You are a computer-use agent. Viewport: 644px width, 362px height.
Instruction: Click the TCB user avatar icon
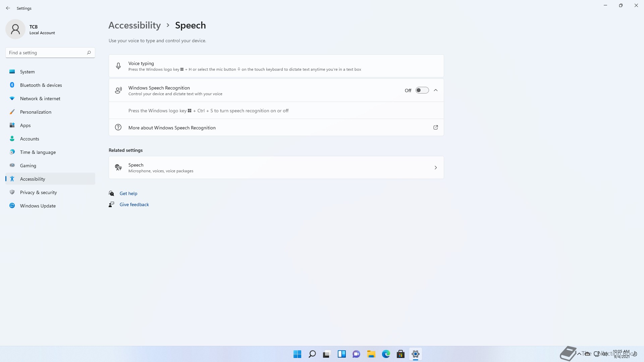pyautogui.click(x=15, y=29)
